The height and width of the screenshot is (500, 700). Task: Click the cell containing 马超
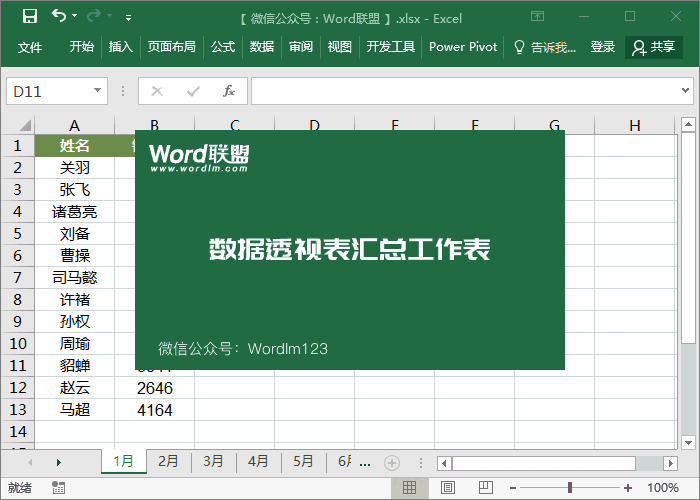click(75, 409)
